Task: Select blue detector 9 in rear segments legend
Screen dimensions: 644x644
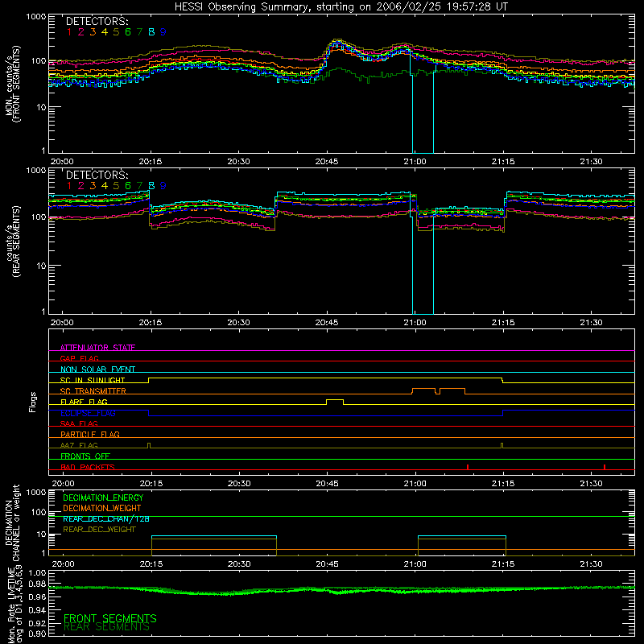Action: click(x=163, y=186)
